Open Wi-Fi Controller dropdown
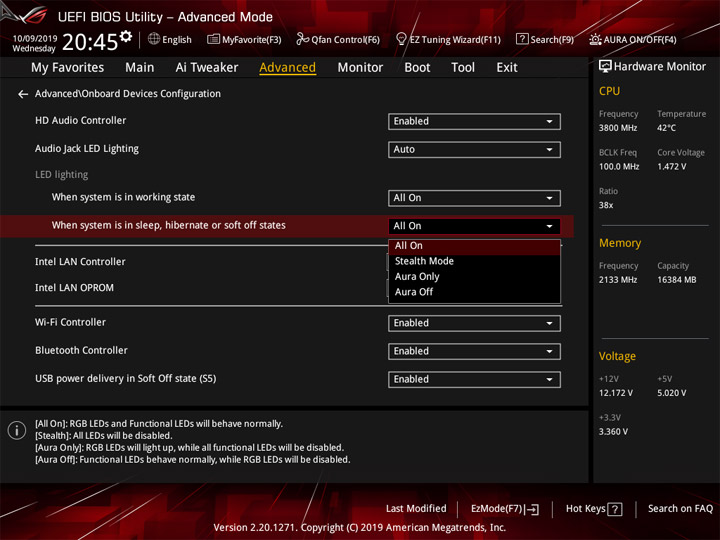Viewport: 720px width, 540px height. [474, 323]
